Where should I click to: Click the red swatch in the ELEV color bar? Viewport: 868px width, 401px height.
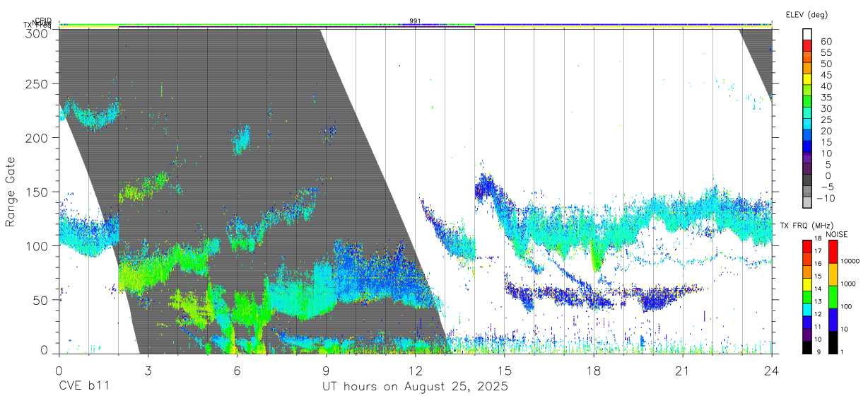(x=807, y=46)
